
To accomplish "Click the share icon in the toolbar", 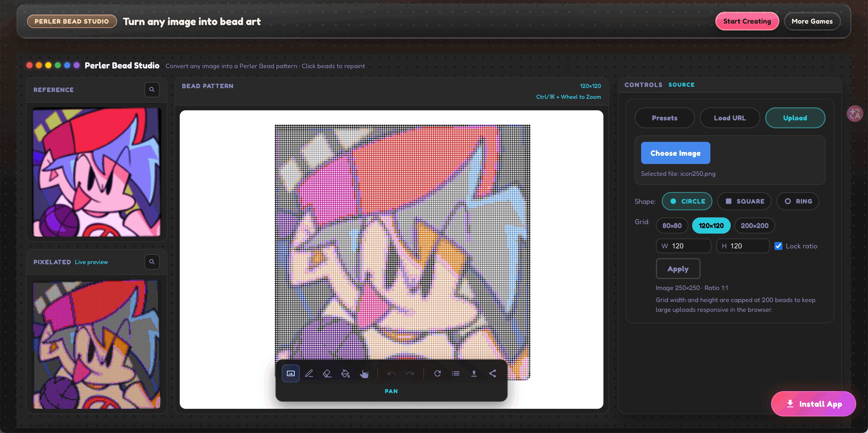I will (x=492, y=373).
